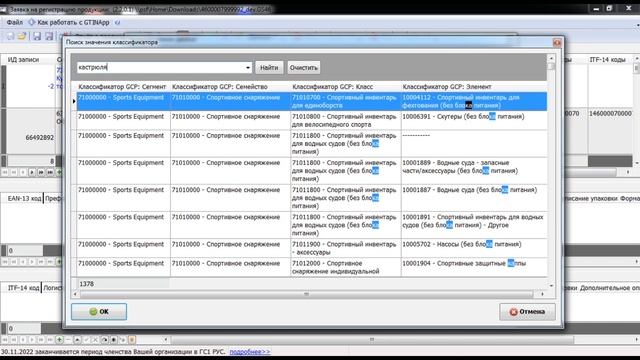
Task: Sort by Классификатор GCP: Сегмент column header
Action: [122, 87]
